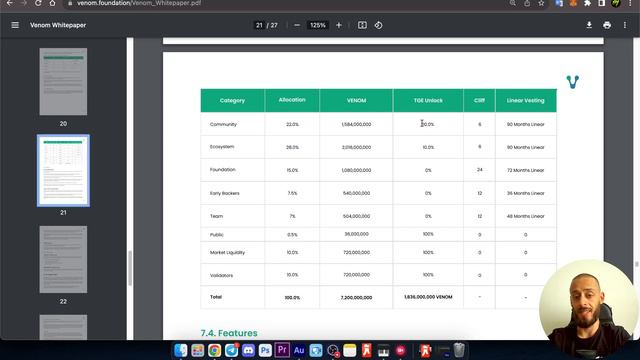This screenshot has height=360, width=640.
Task: Open Finder from the dock
Action: click(x=180, y=350)
